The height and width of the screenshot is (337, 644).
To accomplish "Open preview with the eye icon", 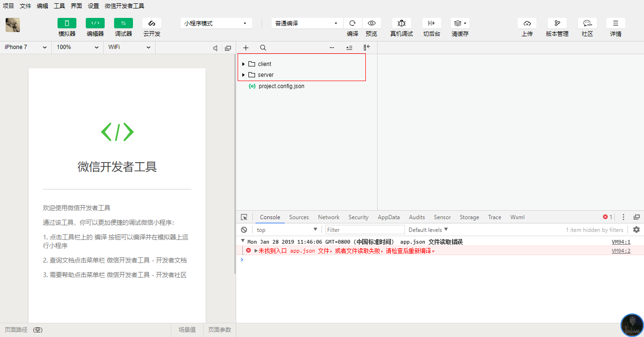I will click(372, 23).
